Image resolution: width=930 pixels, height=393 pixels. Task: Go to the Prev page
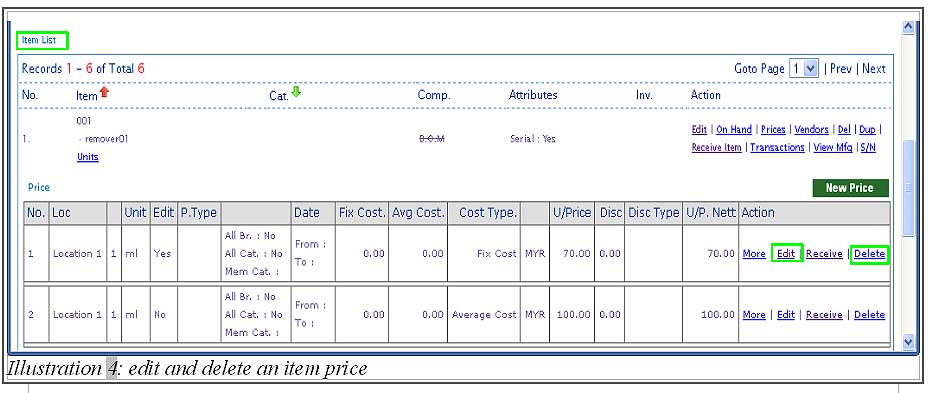(840, 69)
